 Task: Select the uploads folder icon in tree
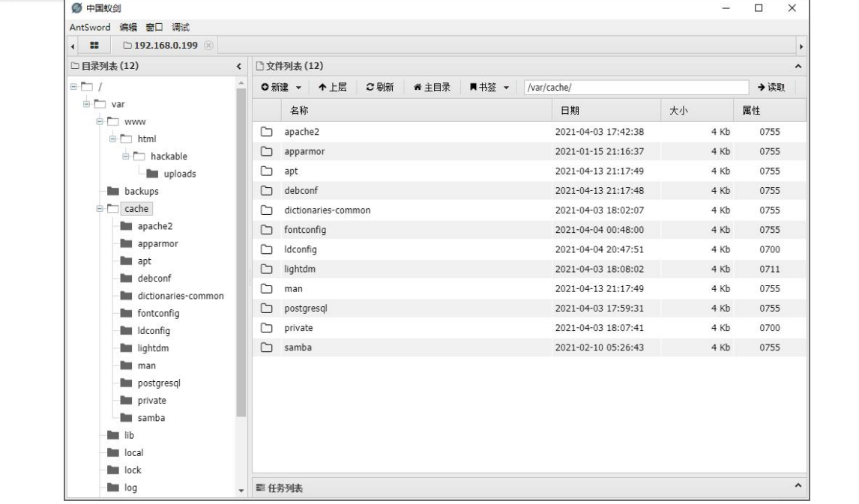click(152, 174)
